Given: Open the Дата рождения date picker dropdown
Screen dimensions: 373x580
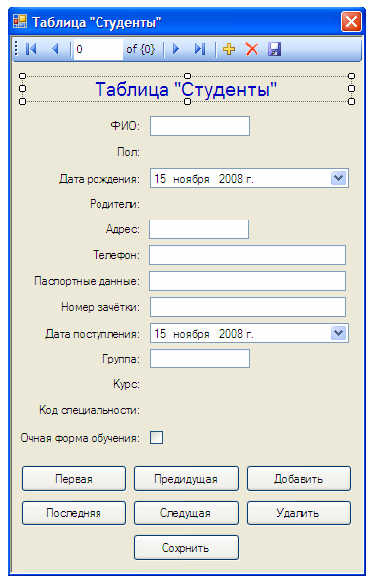Looking at the screenshot, I should pos(339,178).
